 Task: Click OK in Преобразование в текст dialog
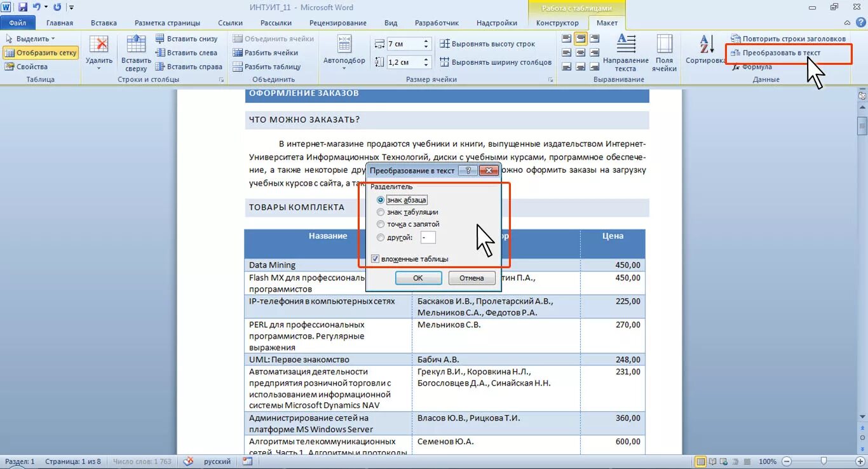click(x=418, y=278)
